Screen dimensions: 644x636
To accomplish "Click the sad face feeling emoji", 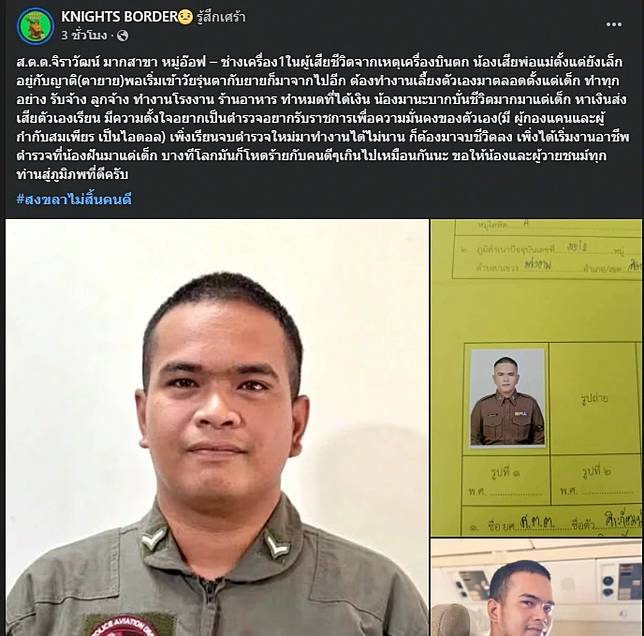I will coord(185,17).
